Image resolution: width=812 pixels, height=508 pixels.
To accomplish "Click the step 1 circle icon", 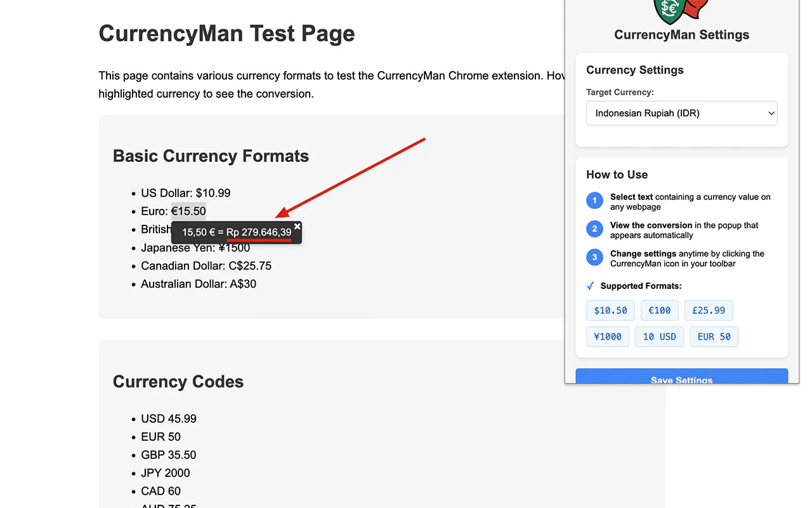I will coord(594,201).
